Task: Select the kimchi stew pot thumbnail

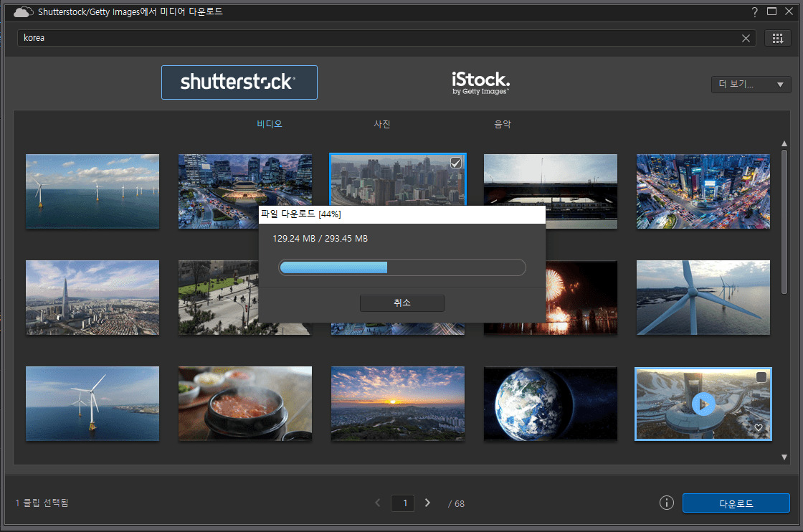Action: 244,404
